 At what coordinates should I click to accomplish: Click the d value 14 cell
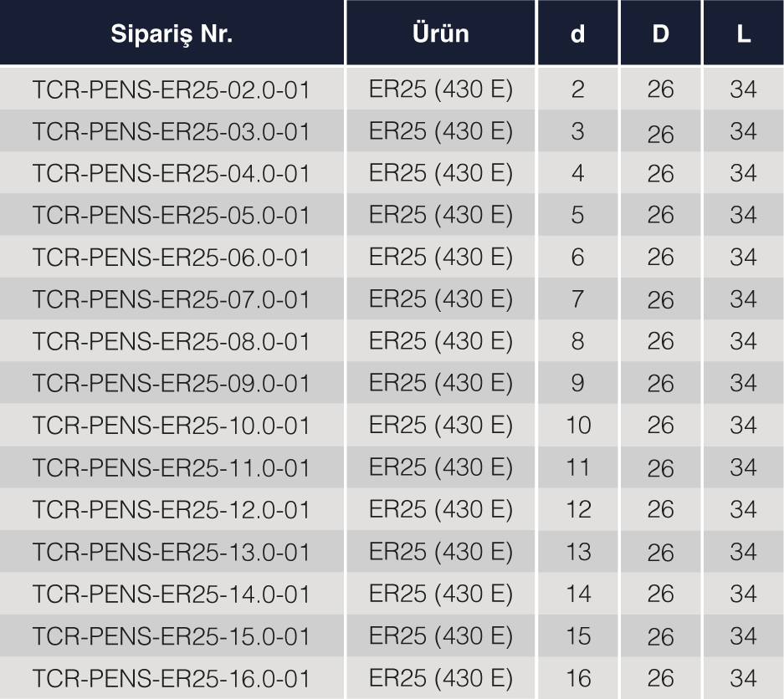577,594
